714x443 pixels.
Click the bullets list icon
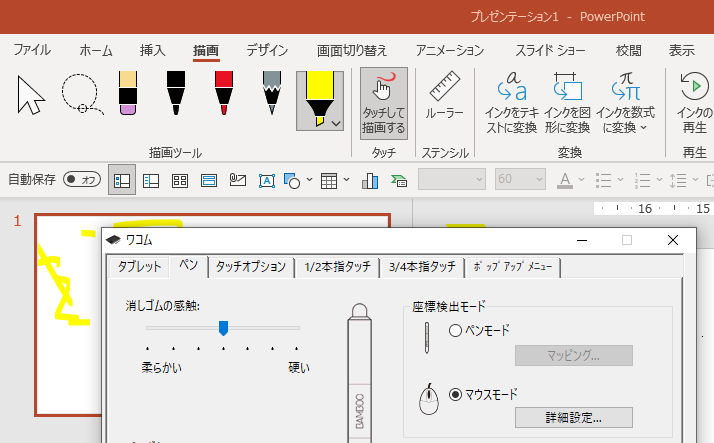603,180
